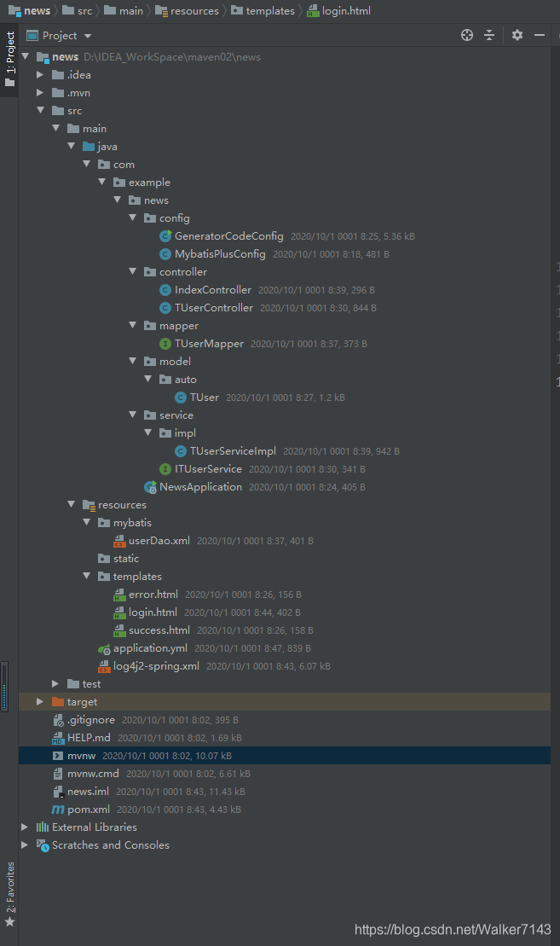Image resolution: width=560 pixels, height=946 pixels.
Task: Expand External Libraries
Action: (25, 827)
